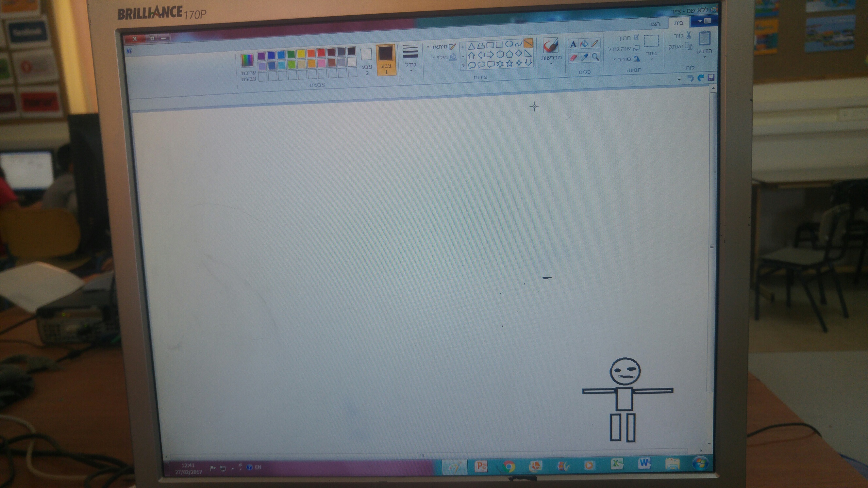Viewport: 868px width, 488px height.
Task: Pick the red color swatch
Action: point(321,53)
